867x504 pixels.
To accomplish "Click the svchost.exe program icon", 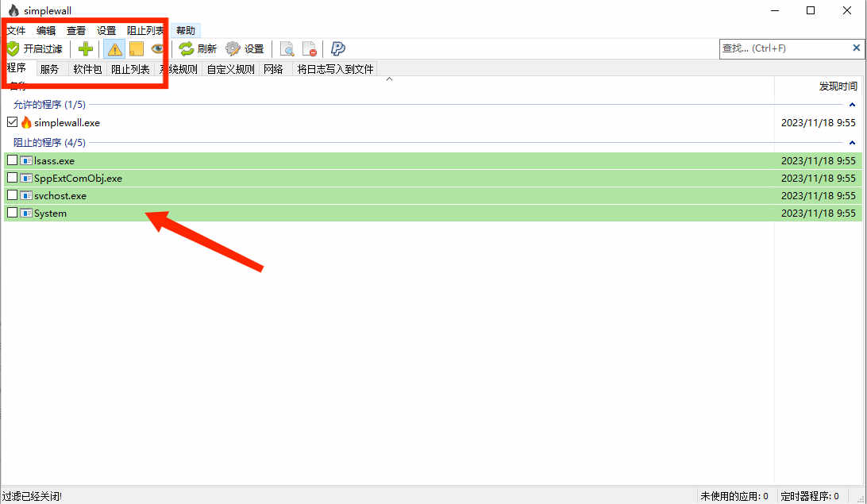I will tap(26, 195).
